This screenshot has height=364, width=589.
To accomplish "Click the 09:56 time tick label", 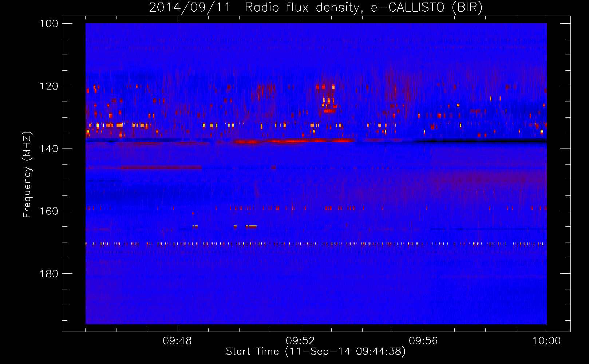I will point(423,341).
